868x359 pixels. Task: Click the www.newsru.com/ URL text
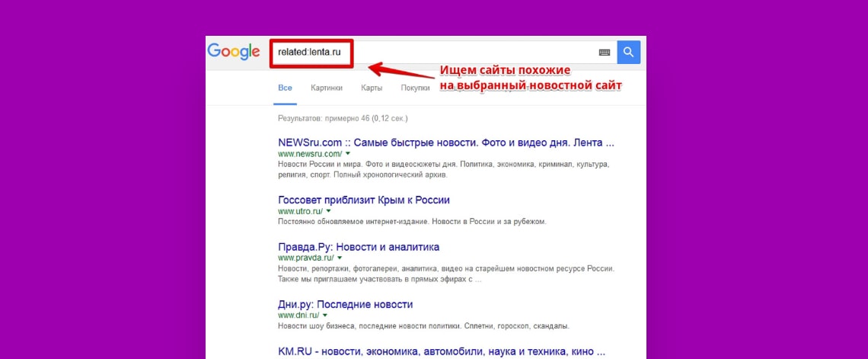point(310,153)
